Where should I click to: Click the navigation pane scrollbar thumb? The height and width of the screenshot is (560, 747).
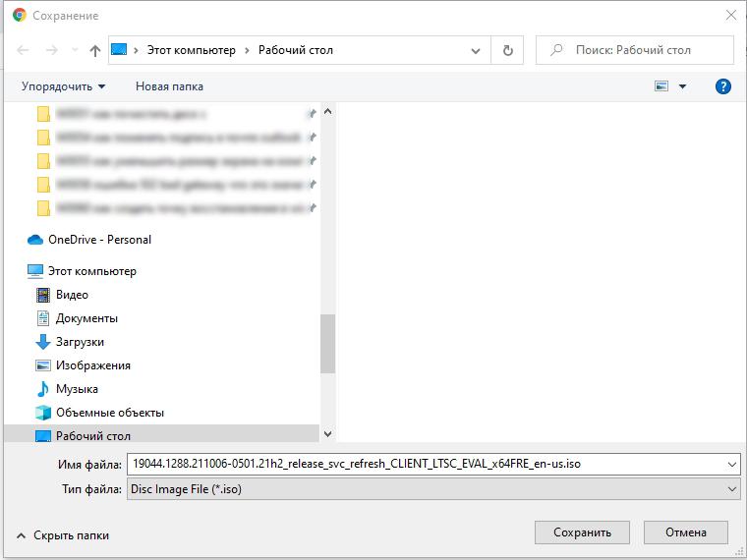327,344
